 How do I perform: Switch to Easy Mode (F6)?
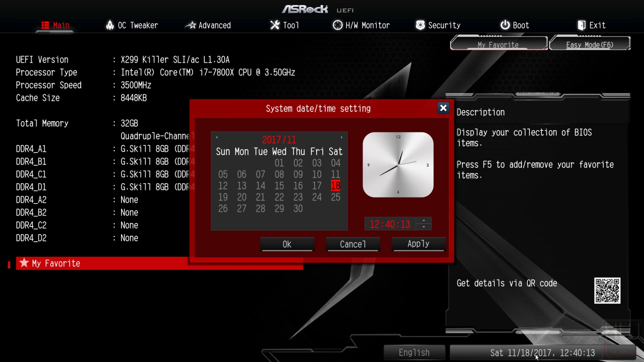tap(589, 44)
